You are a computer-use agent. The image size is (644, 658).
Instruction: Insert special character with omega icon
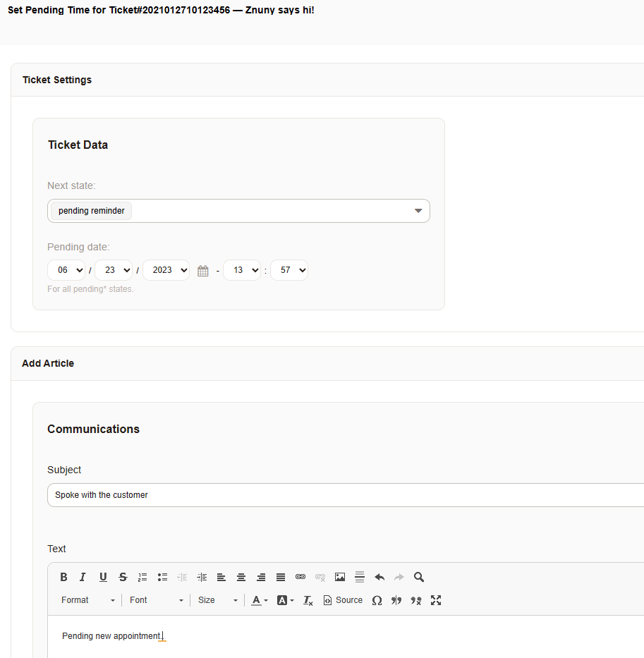[x=377, y=600]
